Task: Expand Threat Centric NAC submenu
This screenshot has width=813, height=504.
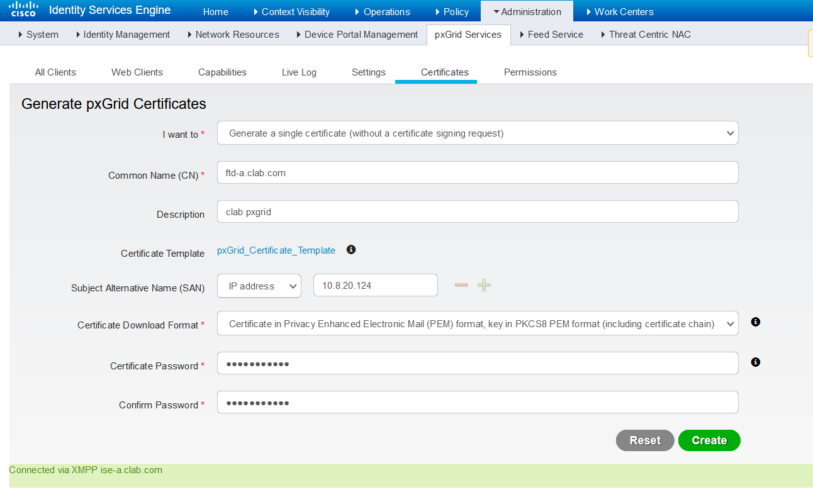Action: (646, 35)
